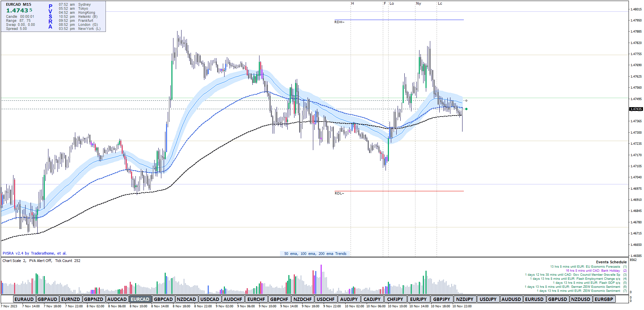Select the GBPJPY symbol button
Viewport: 644px width, 310px height.
[441, 299]
